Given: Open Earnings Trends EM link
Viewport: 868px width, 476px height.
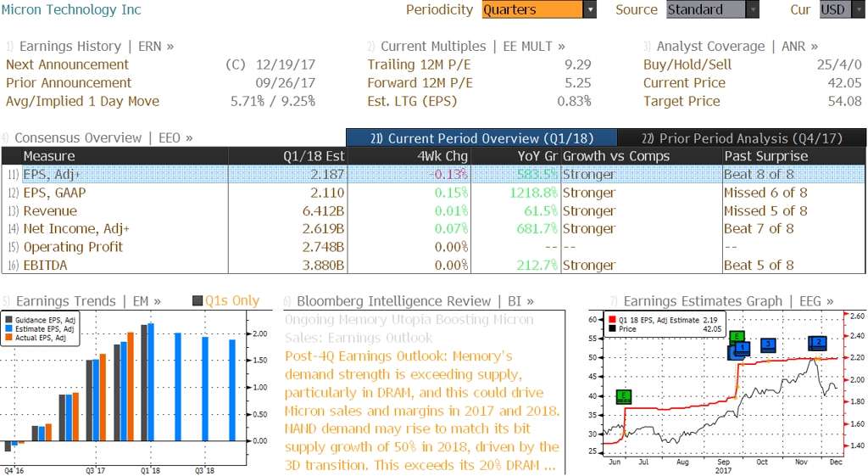Looking at the screenshot, I should pos(88,301).
